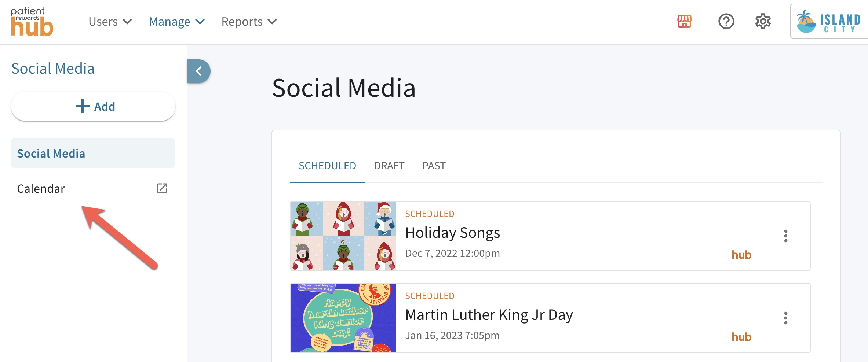868x362 pixels.
Task: Open the Holiday Songs post thumbnail
Action: point(343,236)
